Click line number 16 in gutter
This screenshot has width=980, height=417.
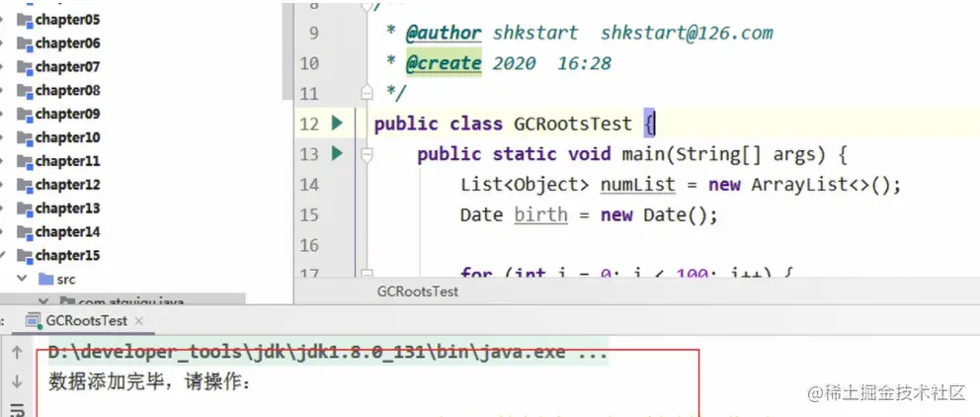pyautogui.click(x=309, y=244)
